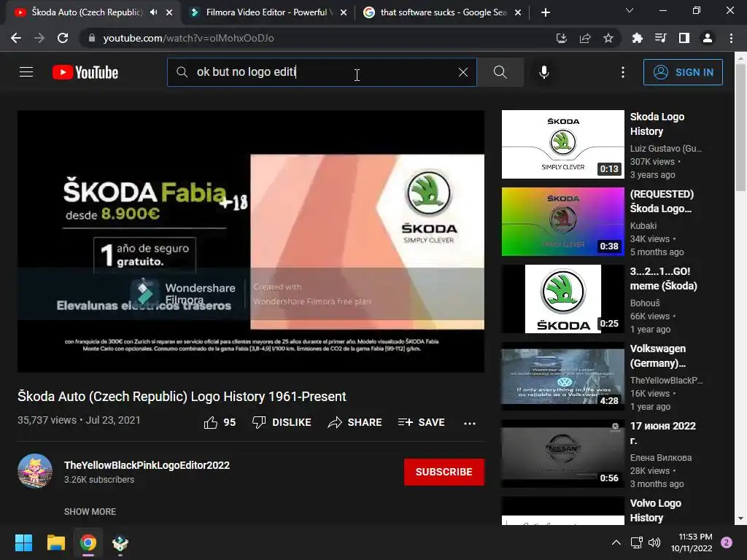Click the Bohouš channel name
This screenshot has height=560, width=747.
point(645,303)
